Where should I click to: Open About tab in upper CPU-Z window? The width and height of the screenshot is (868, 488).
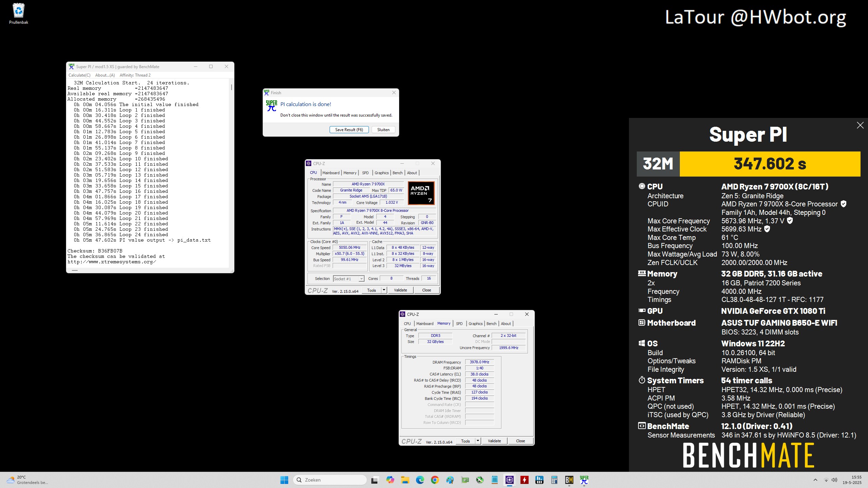click(x=412, y=173)
